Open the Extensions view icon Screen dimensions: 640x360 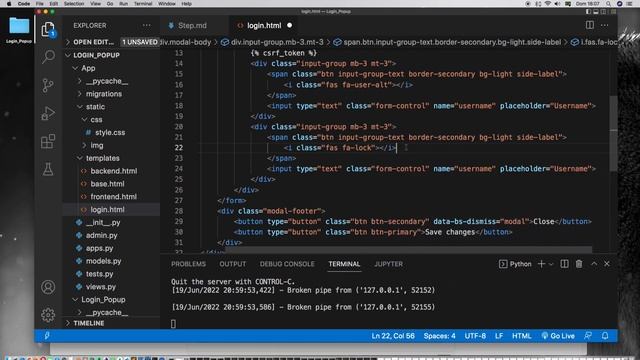pyautogui.click(x=48, y=141)
